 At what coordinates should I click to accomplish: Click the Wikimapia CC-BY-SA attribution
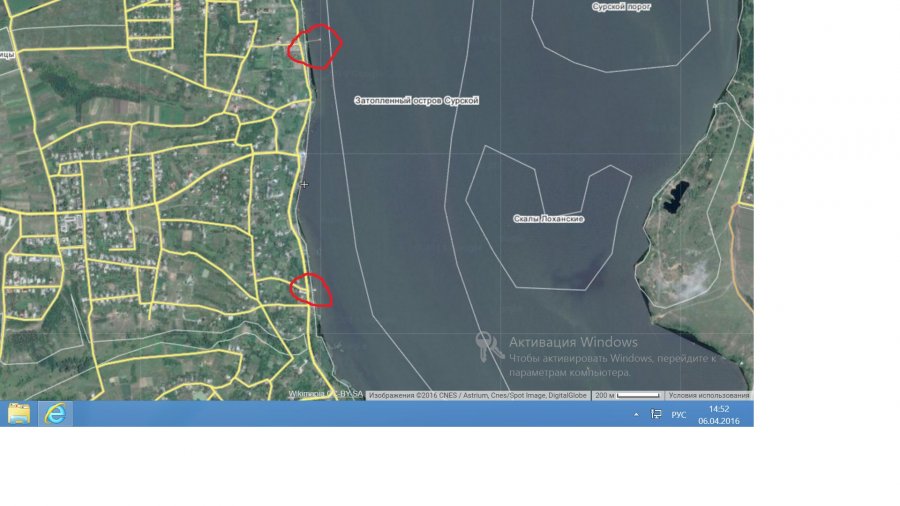325,394
